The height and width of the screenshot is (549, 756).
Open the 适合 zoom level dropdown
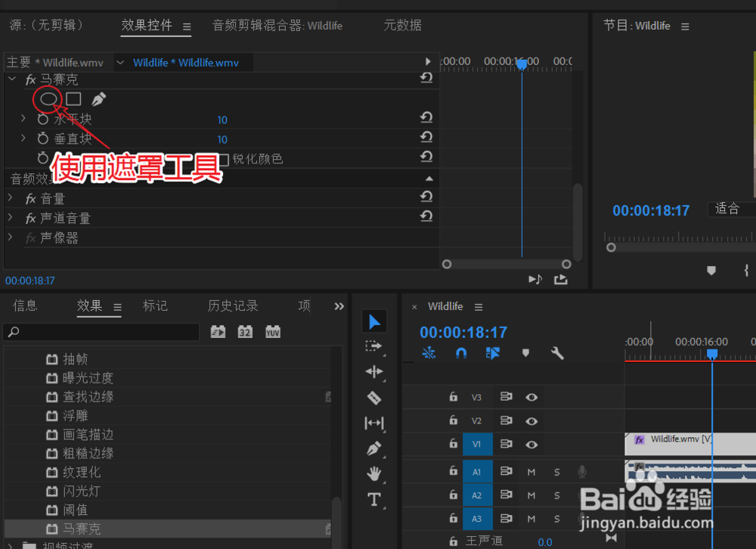(x=728, y=210)
